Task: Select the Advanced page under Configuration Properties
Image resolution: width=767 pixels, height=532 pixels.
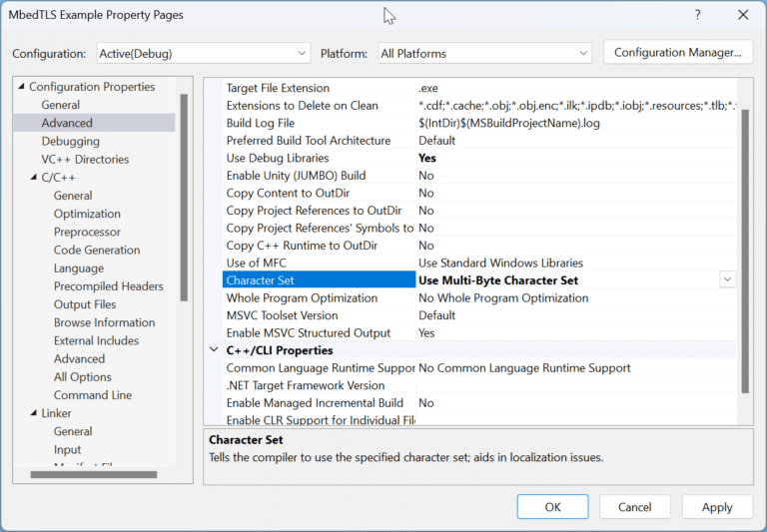Action: (x=67, y=123)
